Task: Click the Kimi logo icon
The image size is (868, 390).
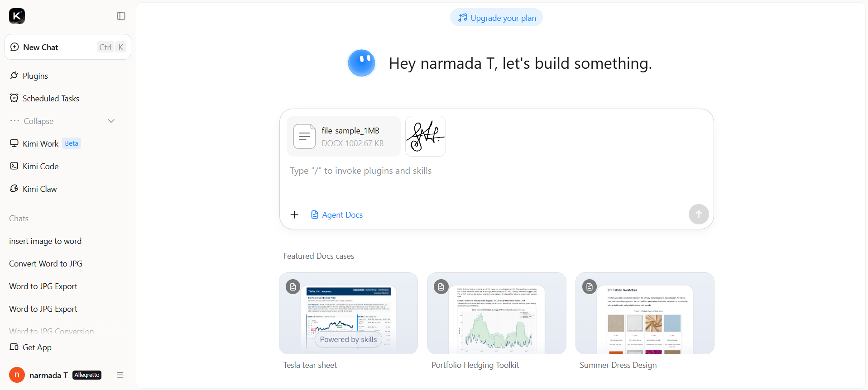Action: [x=17, y=16]
